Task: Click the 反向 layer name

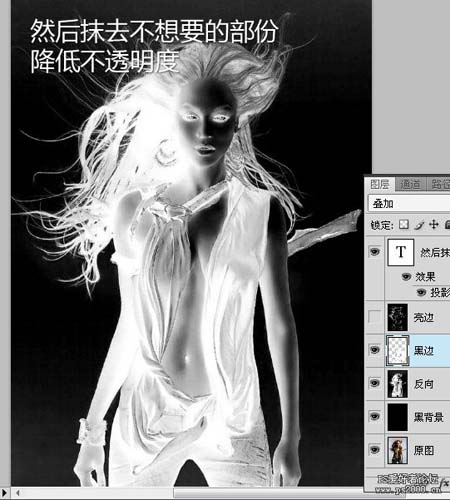Action: [424, 384]
